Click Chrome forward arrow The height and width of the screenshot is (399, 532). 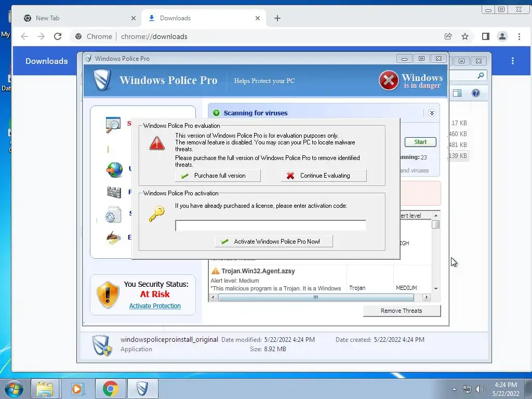tap(41, 36)
